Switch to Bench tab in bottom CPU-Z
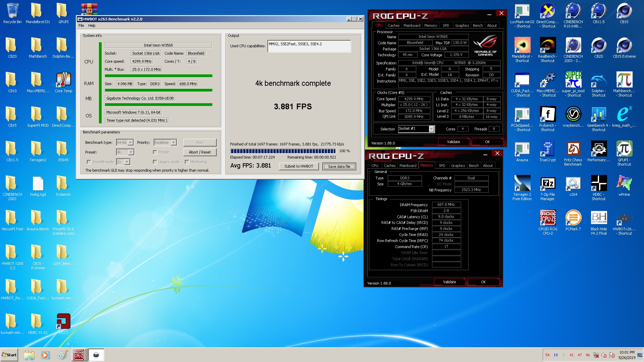 pos(474,166)
